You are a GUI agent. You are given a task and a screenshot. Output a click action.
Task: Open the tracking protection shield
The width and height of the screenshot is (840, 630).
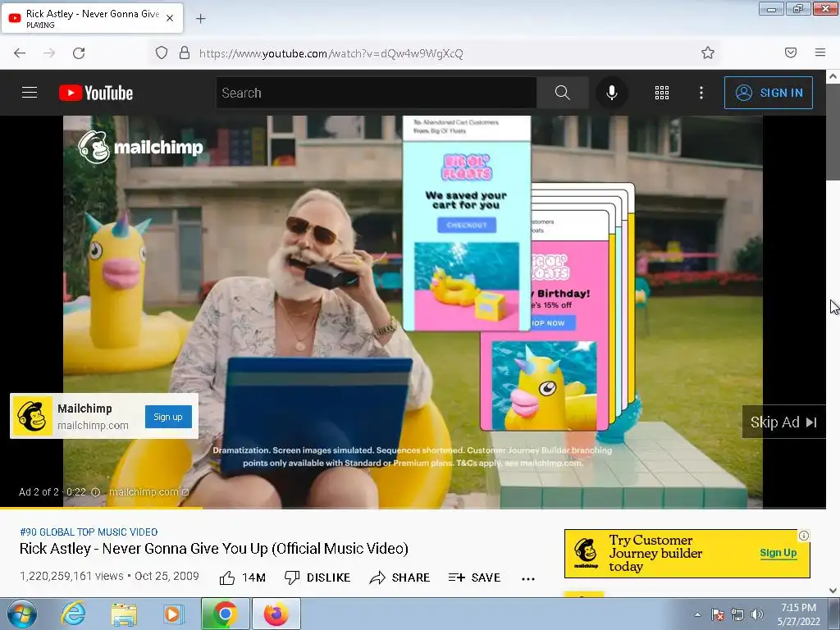coord(162,52)
